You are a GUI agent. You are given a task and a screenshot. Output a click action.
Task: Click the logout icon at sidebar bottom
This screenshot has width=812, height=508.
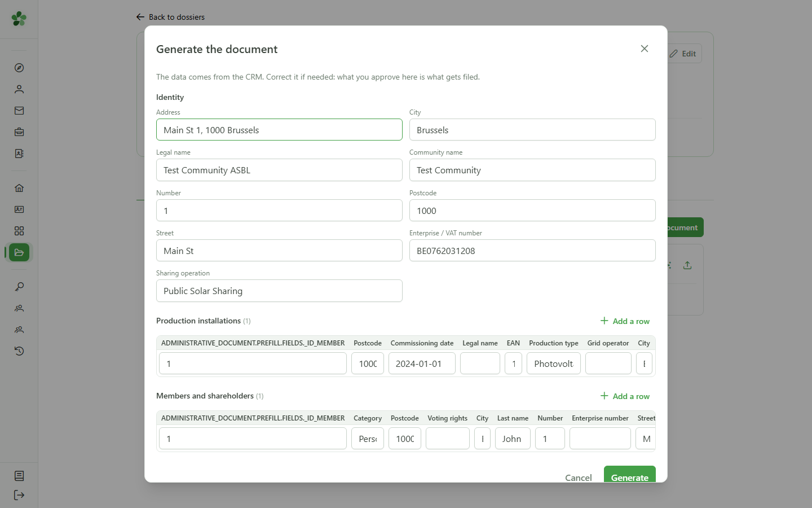(x=19, y=495)
